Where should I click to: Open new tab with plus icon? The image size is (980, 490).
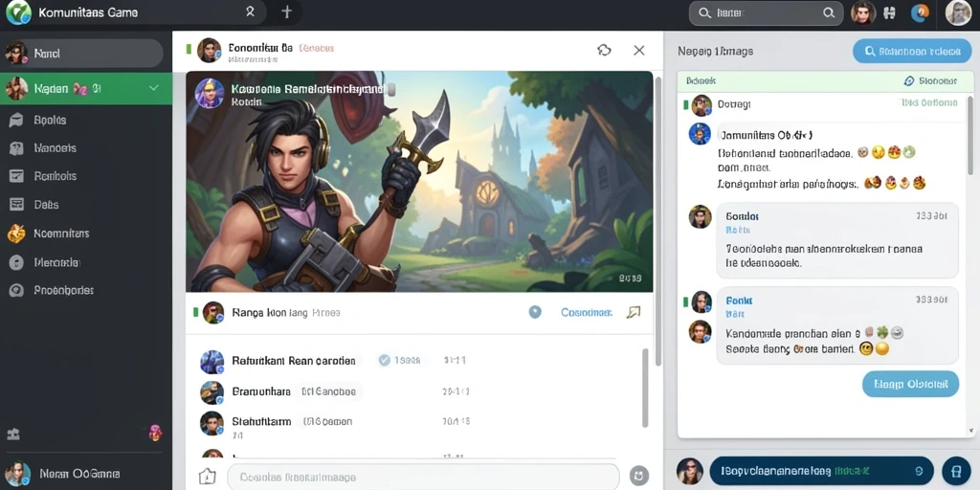[287, 11]
